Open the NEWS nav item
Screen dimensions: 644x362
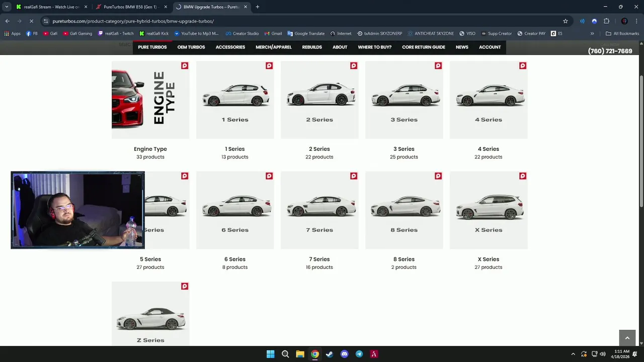pyautogui.click(x=462, y=47)
